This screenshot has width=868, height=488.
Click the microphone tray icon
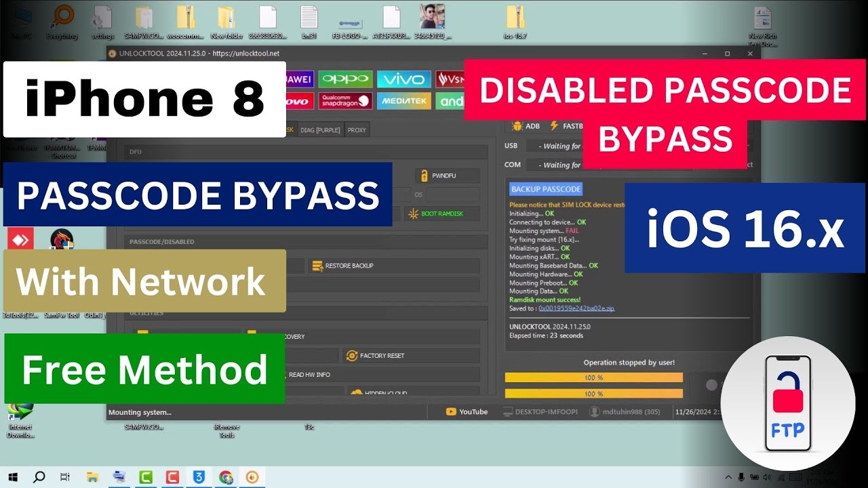tap(742, 477)
